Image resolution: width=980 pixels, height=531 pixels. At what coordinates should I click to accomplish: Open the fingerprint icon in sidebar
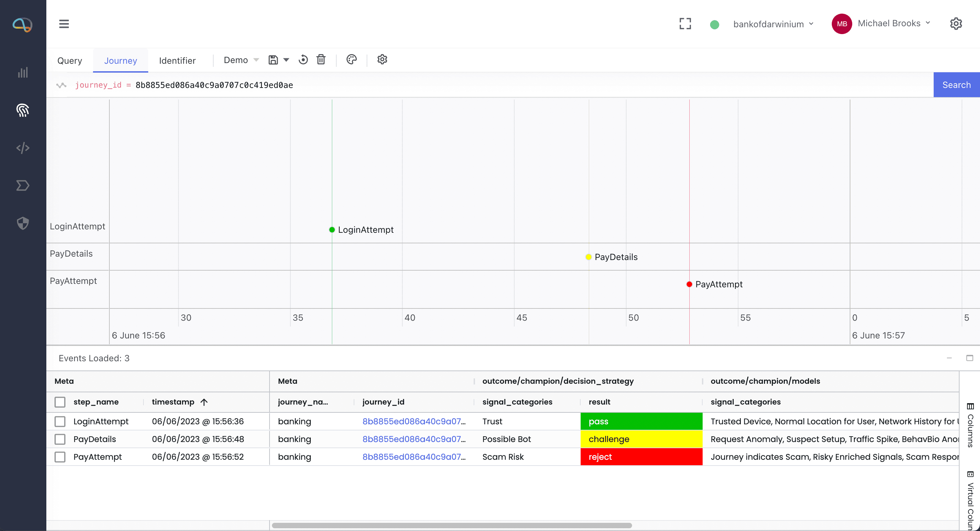point(23,110)
